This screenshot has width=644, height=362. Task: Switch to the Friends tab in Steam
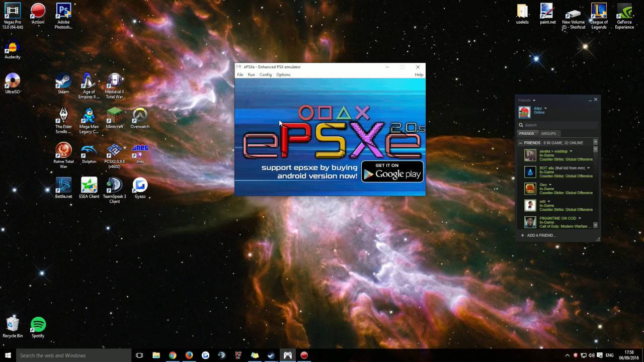526,133
